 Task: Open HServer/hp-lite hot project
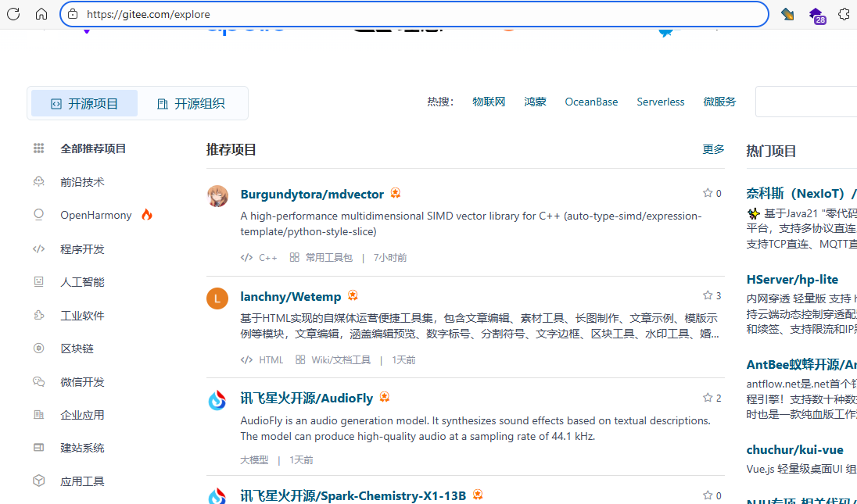tap(792, 279)
